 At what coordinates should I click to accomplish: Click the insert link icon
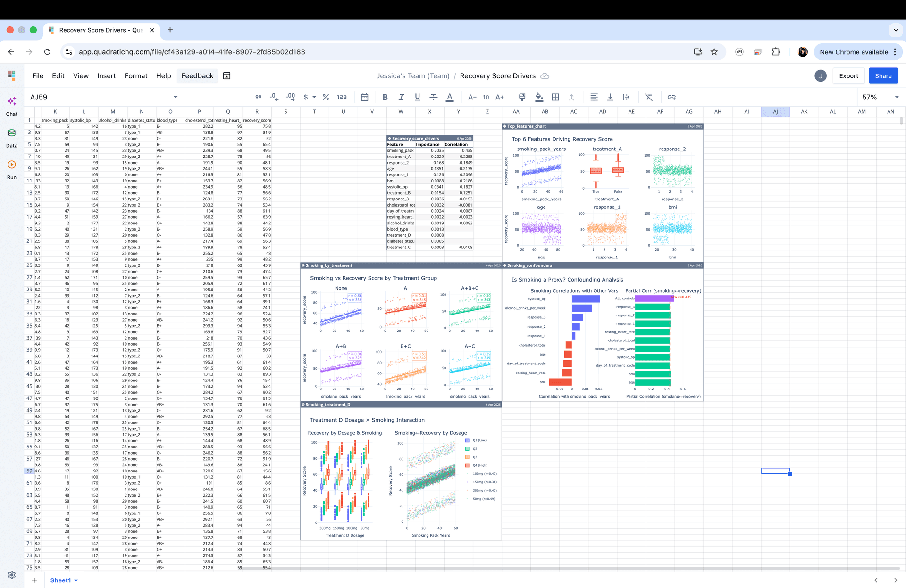point(671,97)
